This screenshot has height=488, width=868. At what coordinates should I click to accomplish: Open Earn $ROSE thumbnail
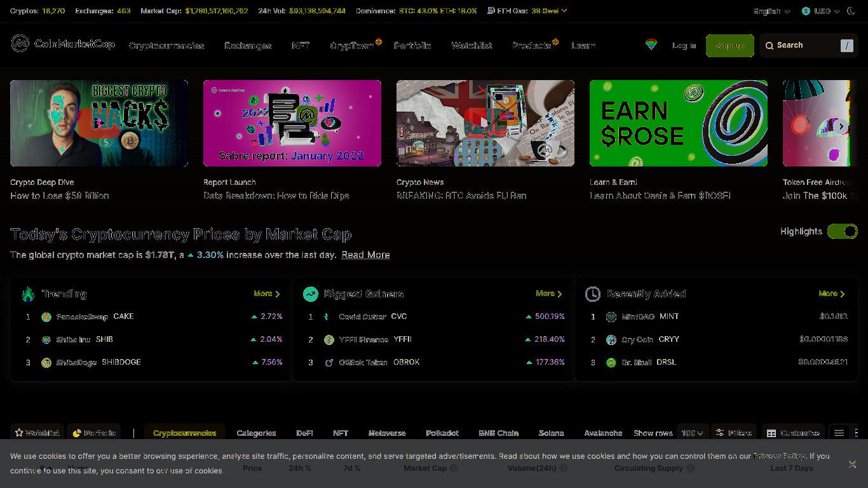click(679, 123)
